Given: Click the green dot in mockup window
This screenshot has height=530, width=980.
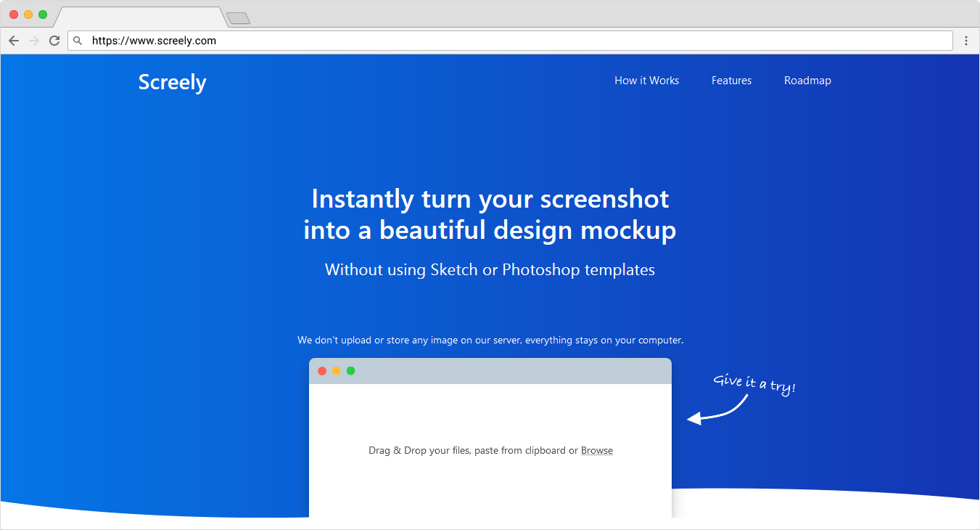Looking at the screenshot, I should click(351, 371).
